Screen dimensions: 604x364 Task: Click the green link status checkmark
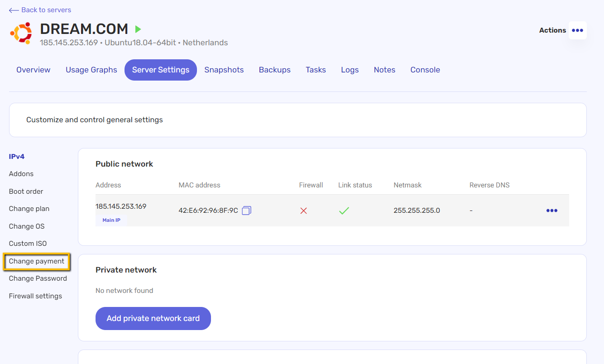pos(344,211)
